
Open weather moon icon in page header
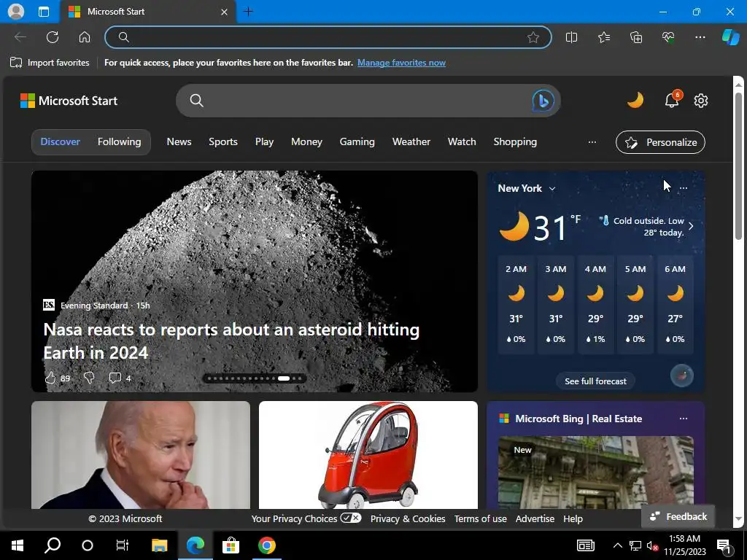pos(635,101)
